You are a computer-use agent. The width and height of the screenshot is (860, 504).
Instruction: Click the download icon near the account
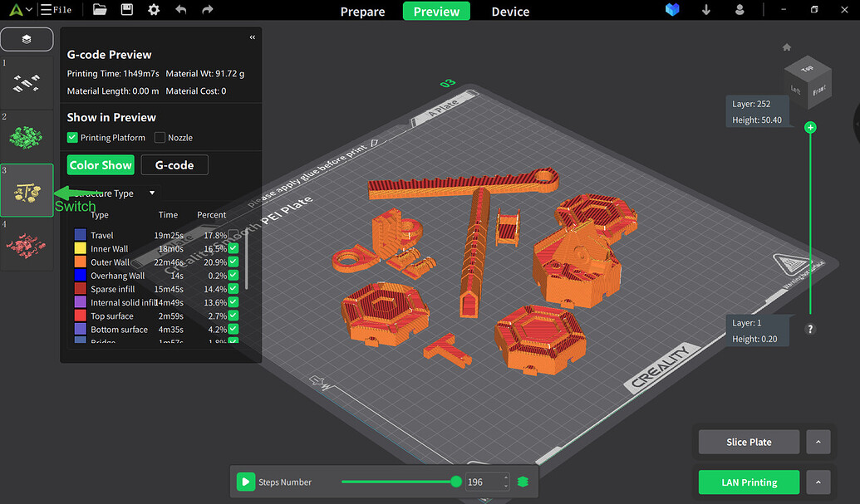[707, 10]
